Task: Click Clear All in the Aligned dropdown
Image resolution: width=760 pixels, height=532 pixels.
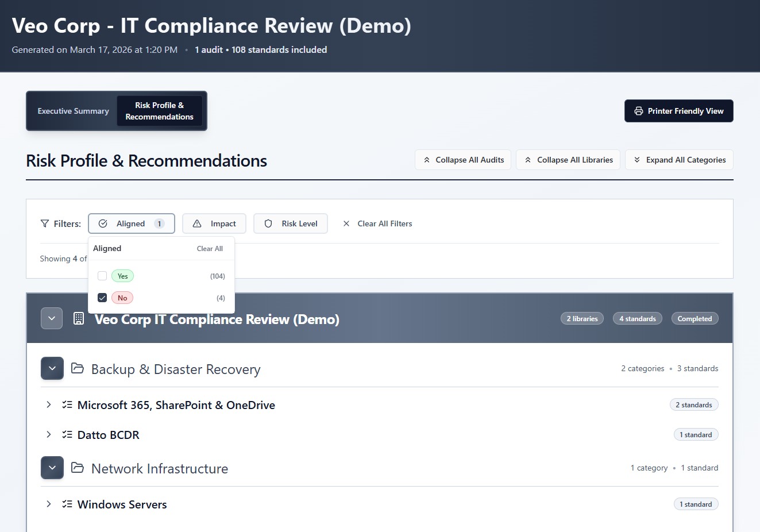Action: tap(210, 249)
